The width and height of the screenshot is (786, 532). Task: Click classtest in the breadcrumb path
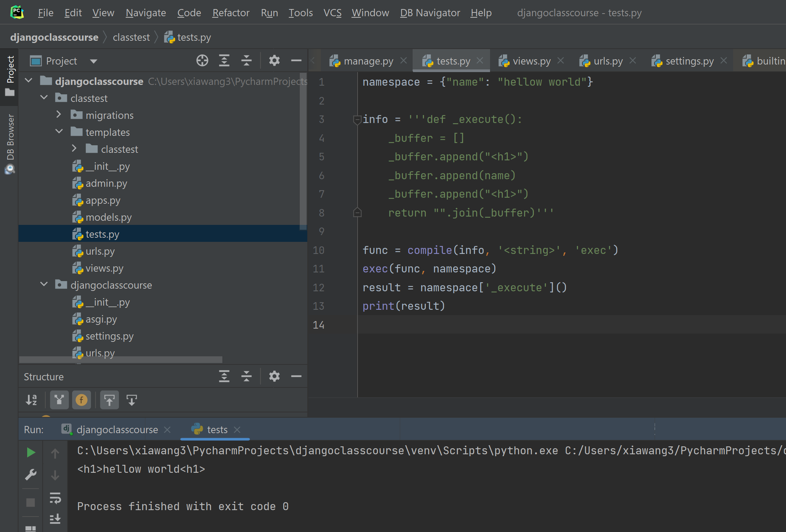(x=131, y=37)
